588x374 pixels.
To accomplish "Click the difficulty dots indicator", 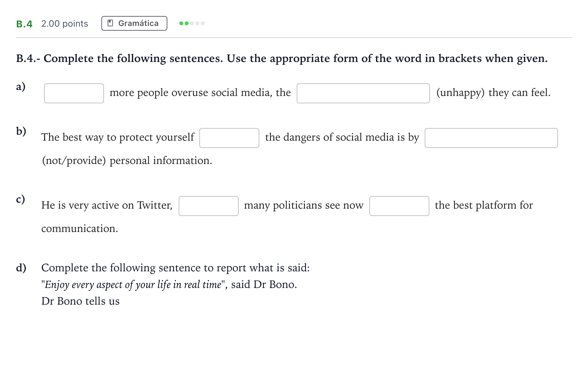I will pyautogui.click(x=192, y=23).
